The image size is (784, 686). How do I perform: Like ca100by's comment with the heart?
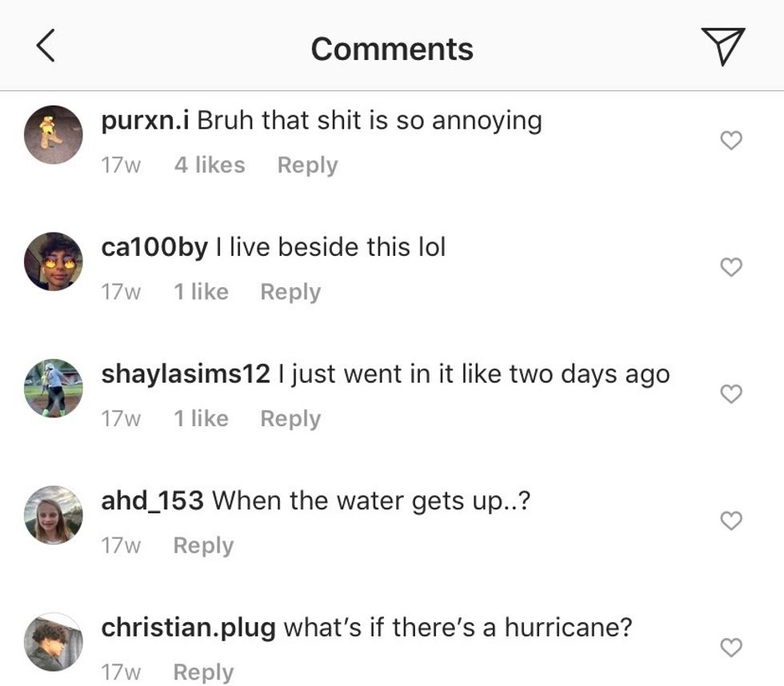[731, 267]
